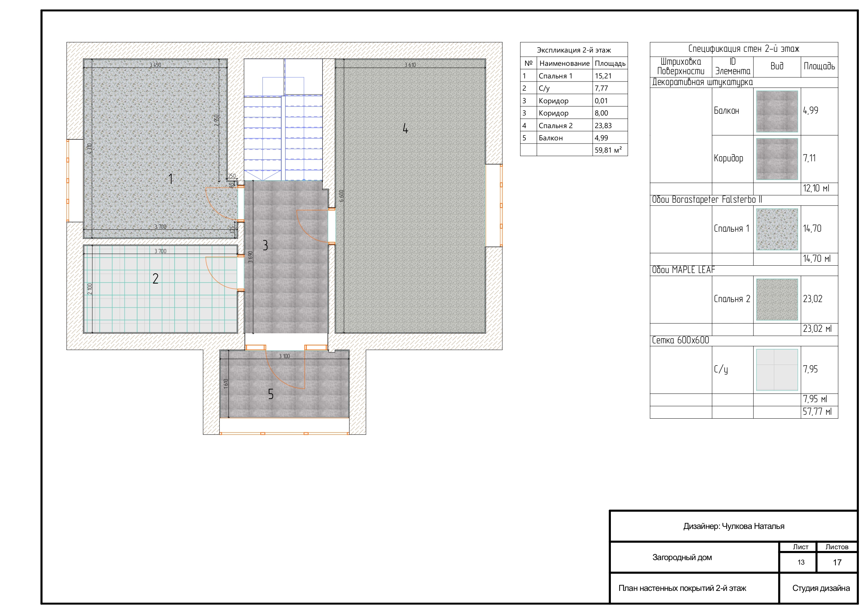Select 'С/у' row name in Экспликация table

(x=544, y=89)
